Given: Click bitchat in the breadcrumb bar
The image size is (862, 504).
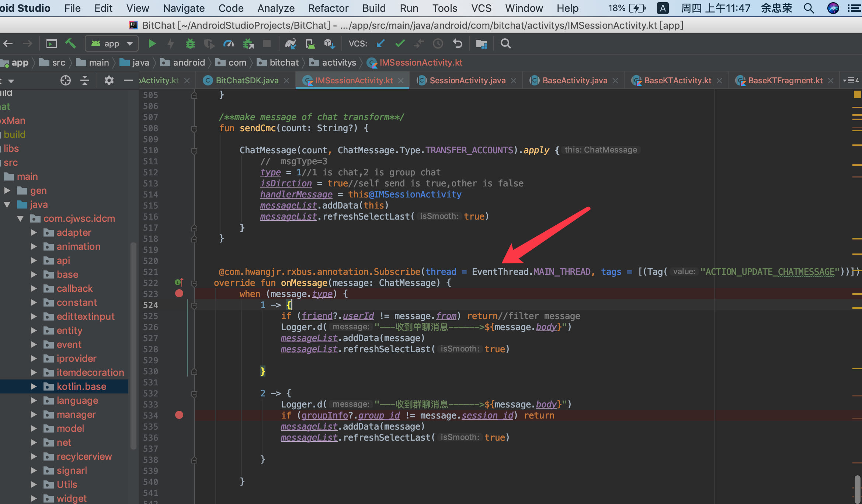Looking at the screenshot, I should (285, 62).
